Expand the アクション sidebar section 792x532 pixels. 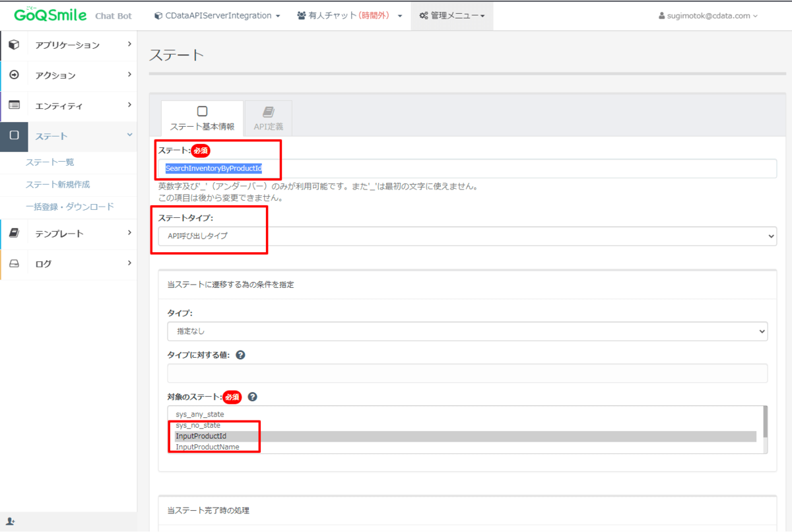pos(69,75)
